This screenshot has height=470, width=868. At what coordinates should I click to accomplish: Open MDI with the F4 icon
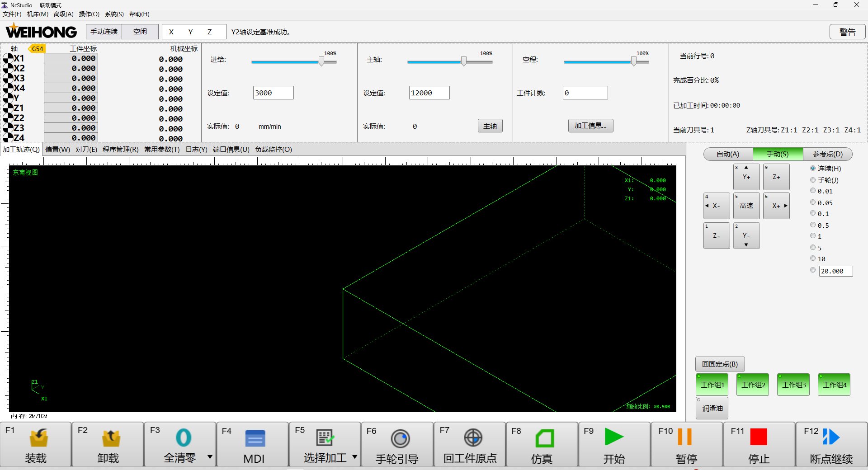point(255,438)
